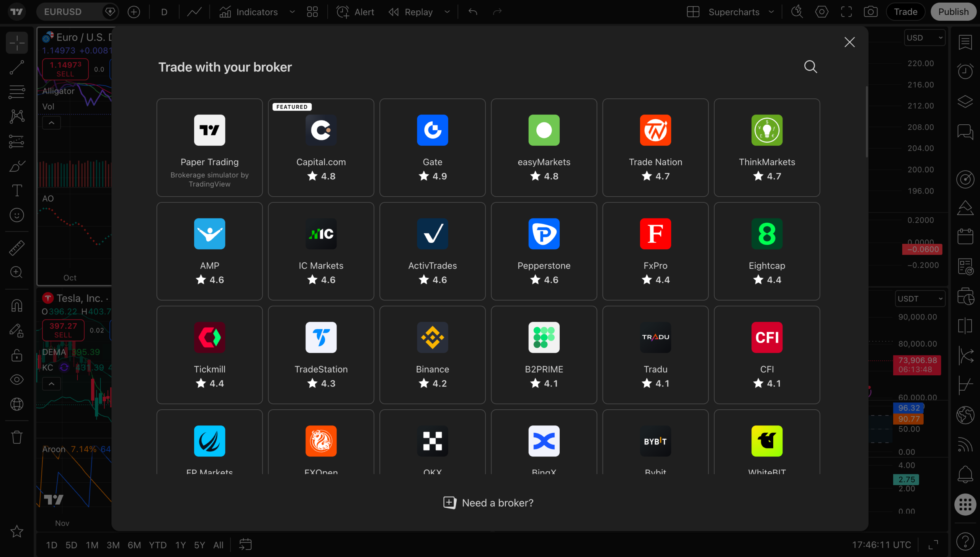Pick the Trade Nation broker logo
The height and width of the screenshot is (557, 980).
click(655, 130)
